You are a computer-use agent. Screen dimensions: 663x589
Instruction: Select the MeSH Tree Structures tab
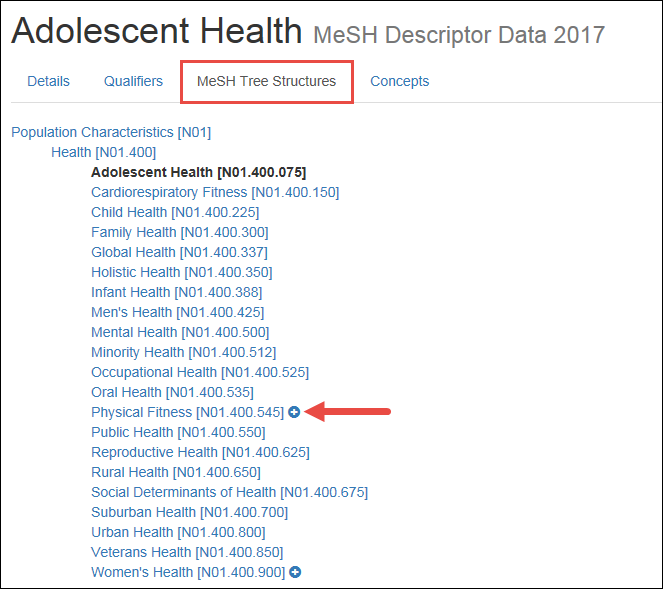click(x=266, y=81)
